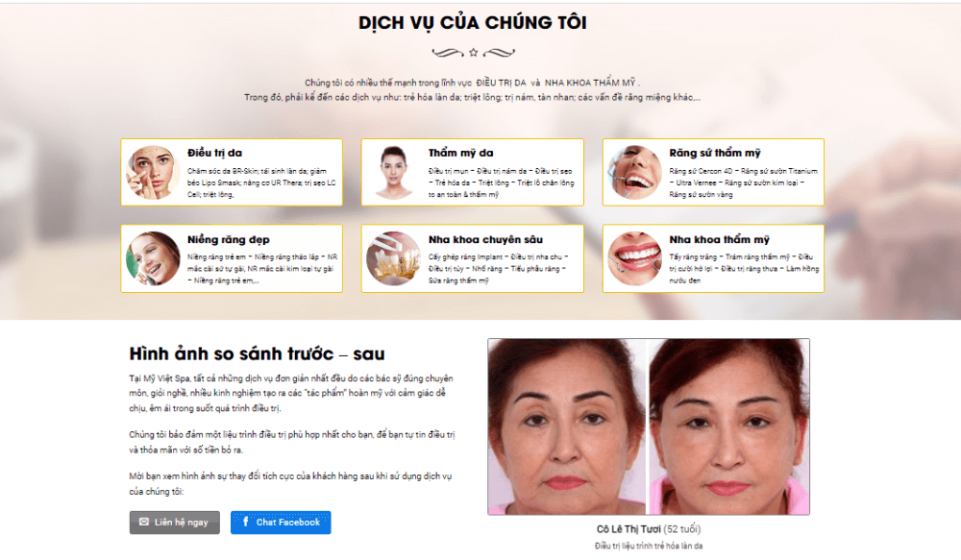961x560 pixels.
Task: Click the Facebook logo in the chat button
Action: (245, 522)
